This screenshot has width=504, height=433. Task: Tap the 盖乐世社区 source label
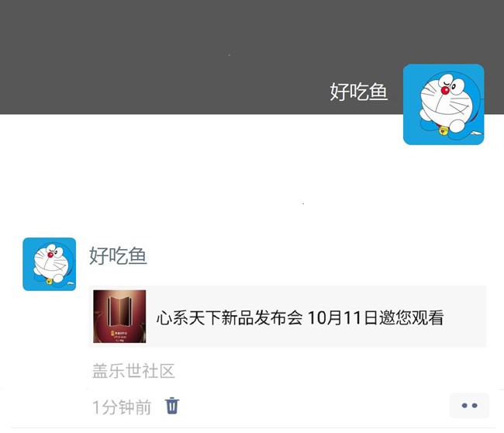pos(133,371)
